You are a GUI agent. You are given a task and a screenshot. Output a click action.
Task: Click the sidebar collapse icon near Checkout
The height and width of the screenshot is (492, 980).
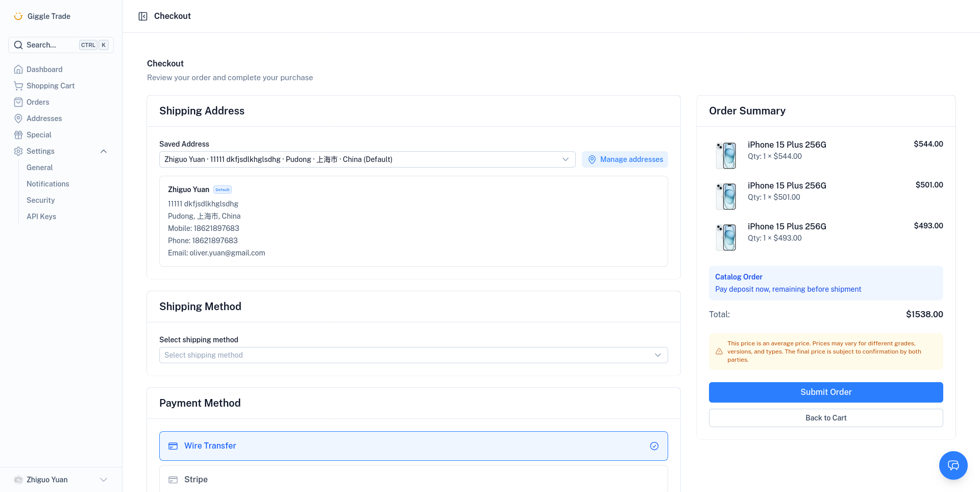(x=143, y=16)
